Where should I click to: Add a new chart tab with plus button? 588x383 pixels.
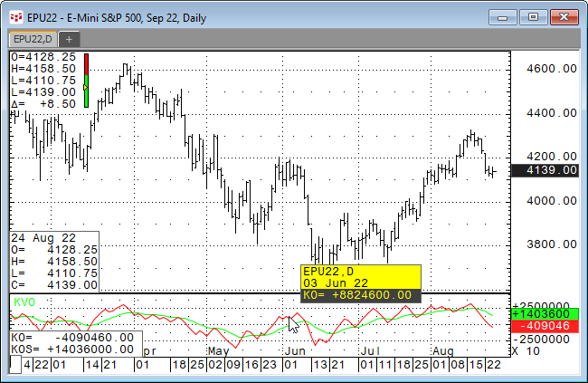click(x=70, y=39)
